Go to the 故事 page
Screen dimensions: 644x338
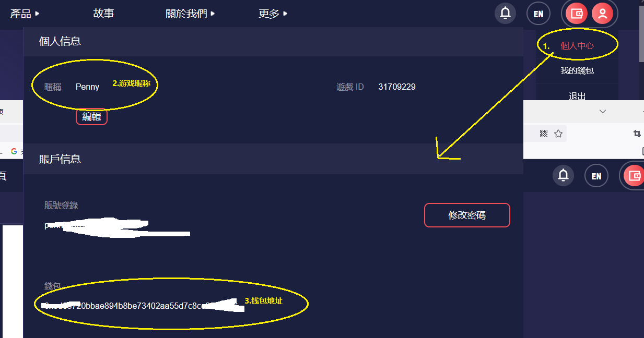pyautogui.click(x=103, y=14)
